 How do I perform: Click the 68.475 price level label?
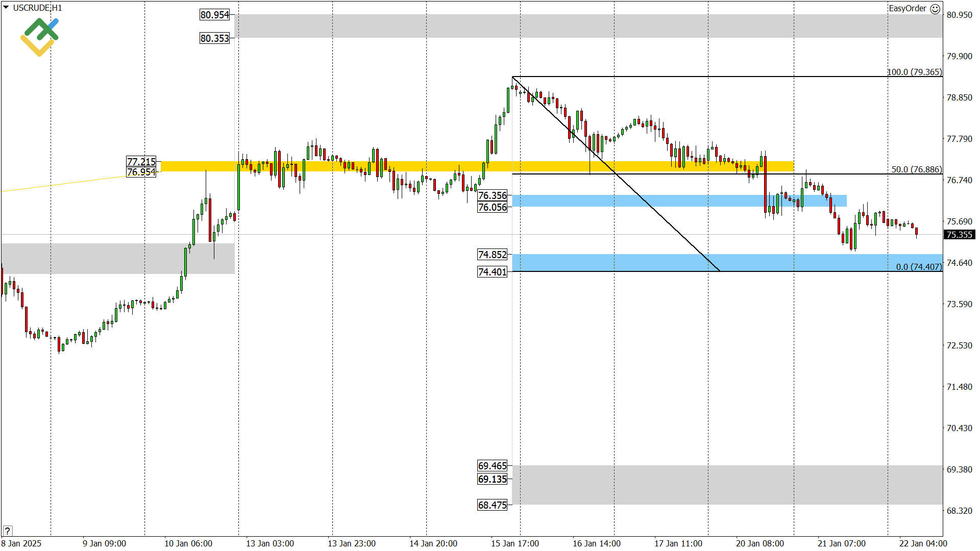pyautogui.click(x=492, y=505)
